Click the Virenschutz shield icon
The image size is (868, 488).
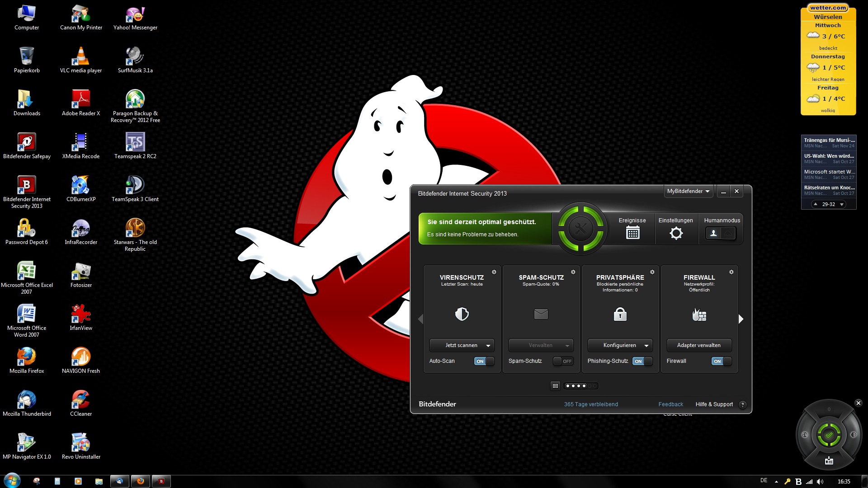tap(462, 314)
